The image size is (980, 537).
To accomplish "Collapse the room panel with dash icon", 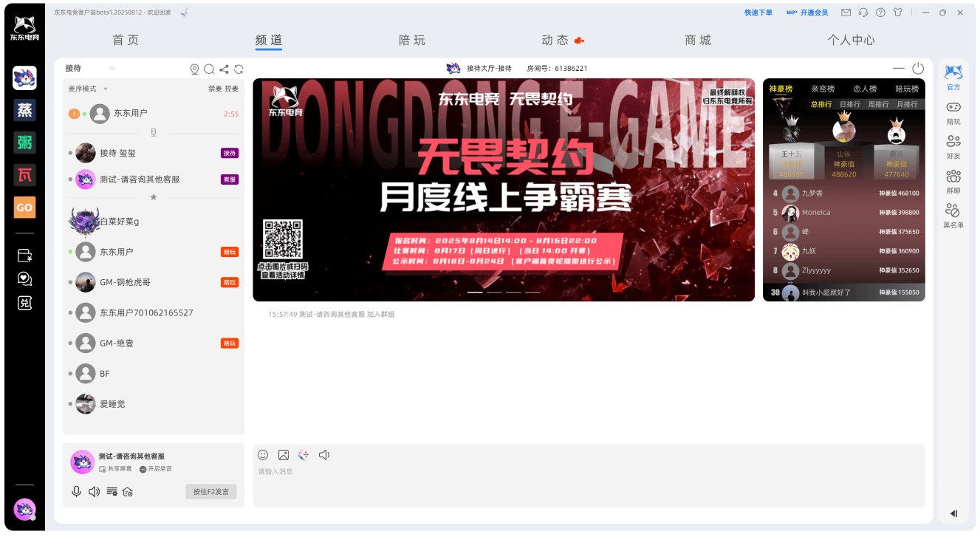I will [899, 68].
